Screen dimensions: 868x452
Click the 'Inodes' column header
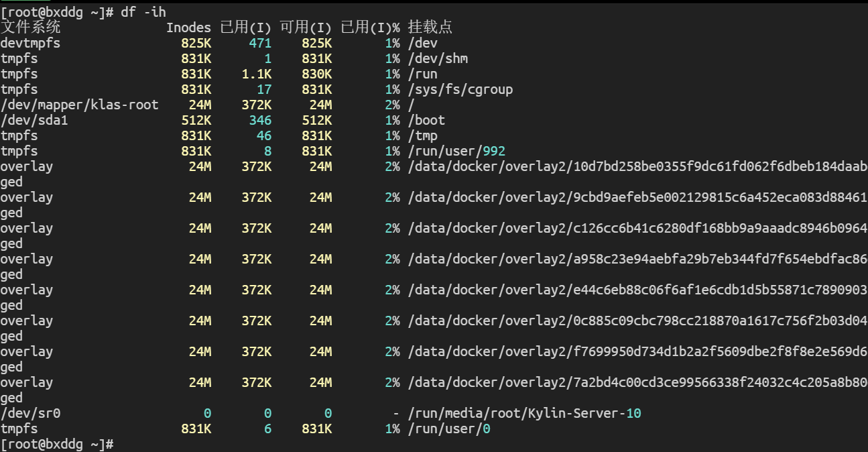pos(188,27)
